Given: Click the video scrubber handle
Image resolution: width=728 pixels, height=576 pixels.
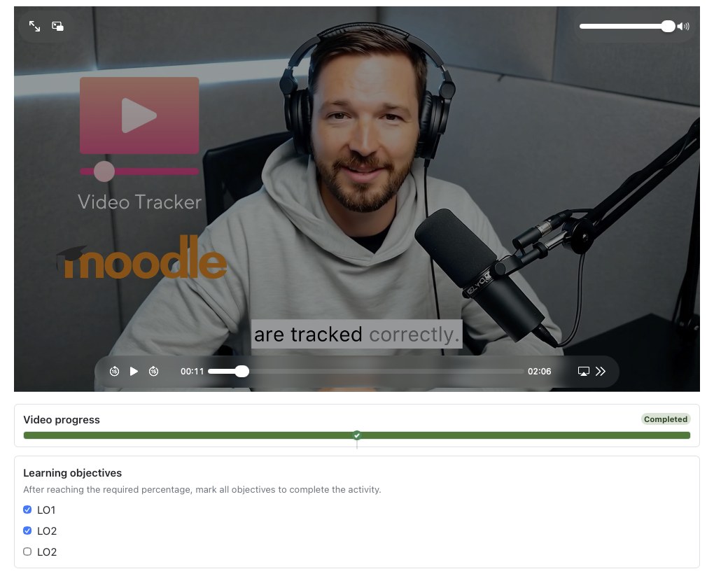Looking at the screenshot, I should click(241, 372).
